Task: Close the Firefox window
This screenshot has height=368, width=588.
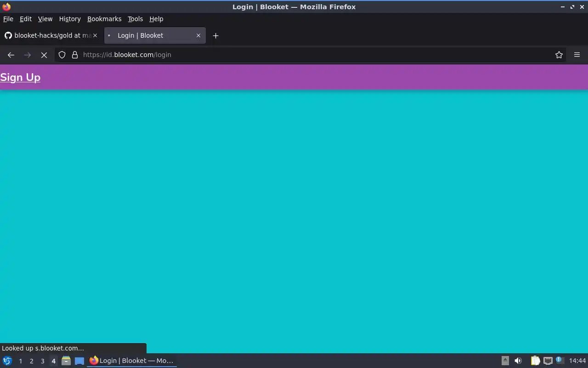Action: click(x=582, y=7)
